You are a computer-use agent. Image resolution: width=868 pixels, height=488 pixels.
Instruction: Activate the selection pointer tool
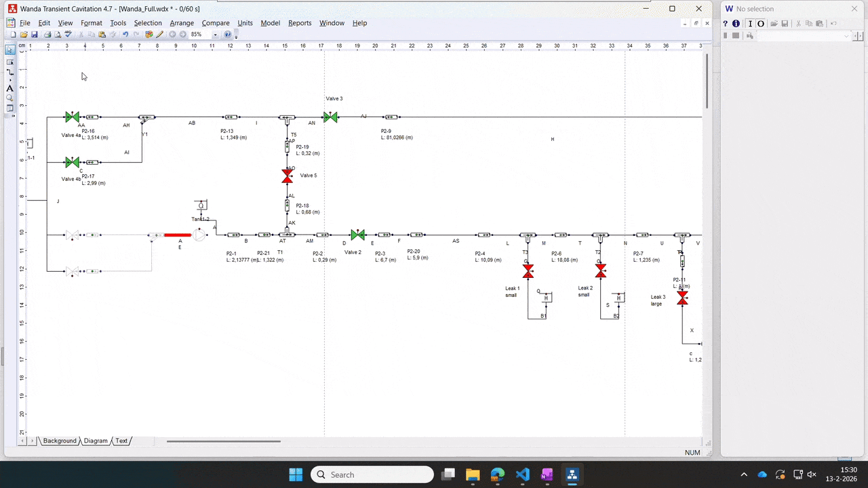[10, 50]
